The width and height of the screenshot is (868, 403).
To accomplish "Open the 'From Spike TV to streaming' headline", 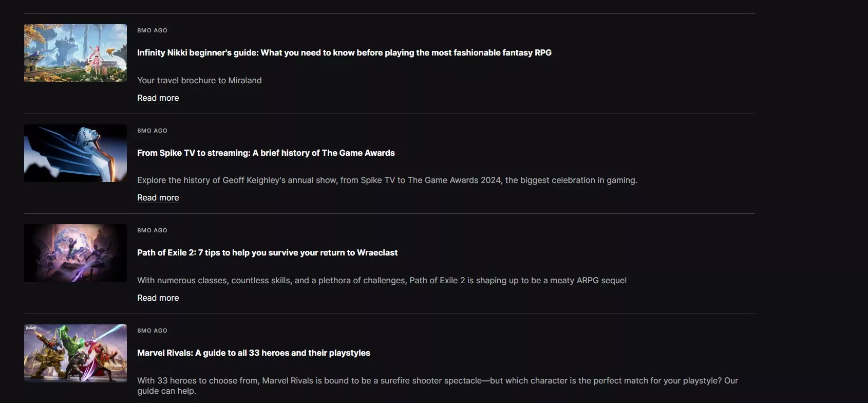I will [266, 153].
